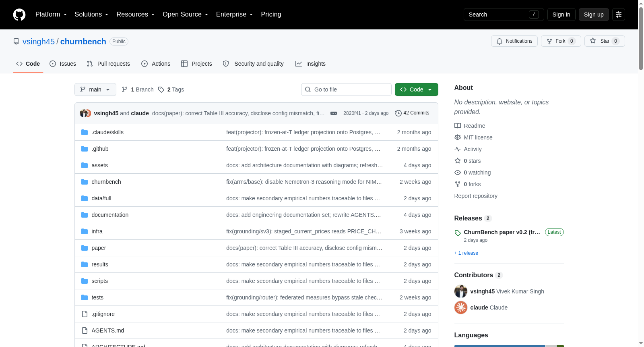This screenshot has width=644, height=347.
Task: Switch to Pull requests tab
Action: 108,64
